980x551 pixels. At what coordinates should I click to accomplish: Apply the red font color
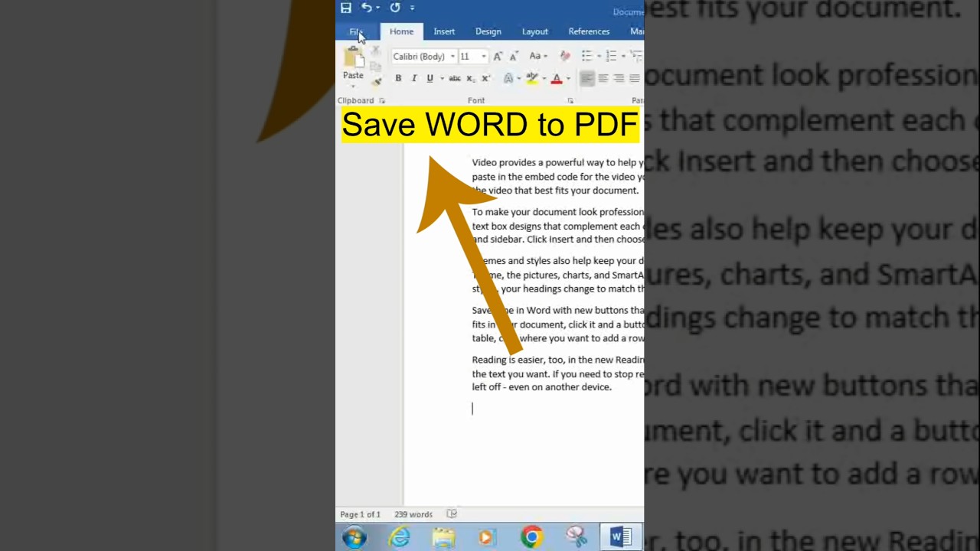pyautogui.click(x=557, y=78)
